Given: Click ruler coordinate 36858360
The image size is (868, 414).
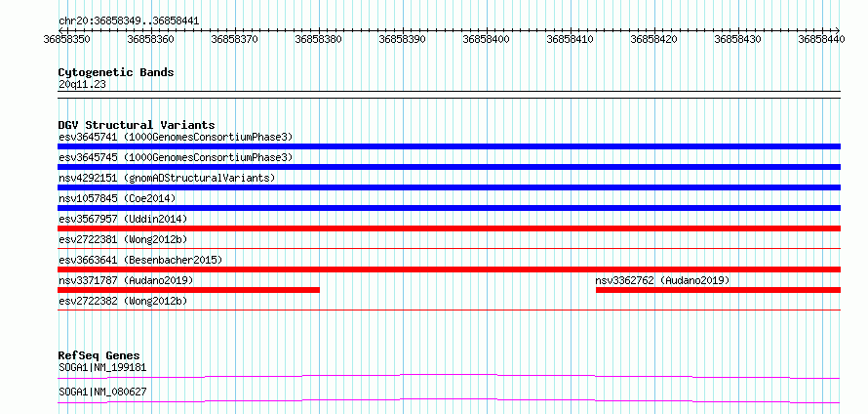Looking at the screenshot, I should click(150, 39).
